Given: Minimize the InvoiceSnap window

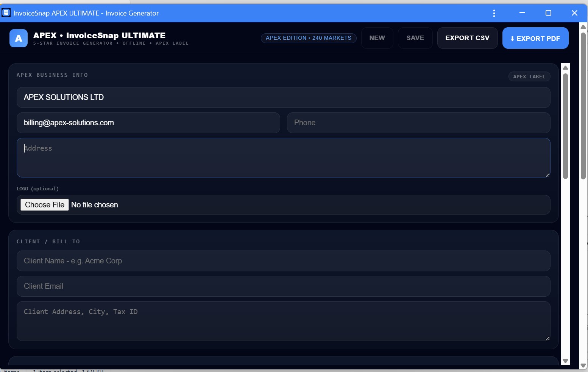Looking at the screenshot, I should pyautogui.click(x=522, y=13).
